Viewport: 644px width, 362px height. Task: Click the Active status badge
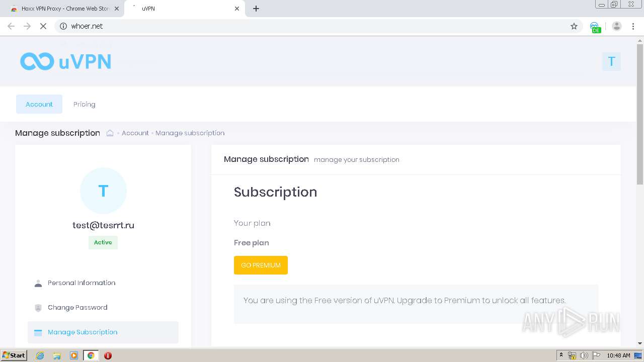click(x=103, y=242)
